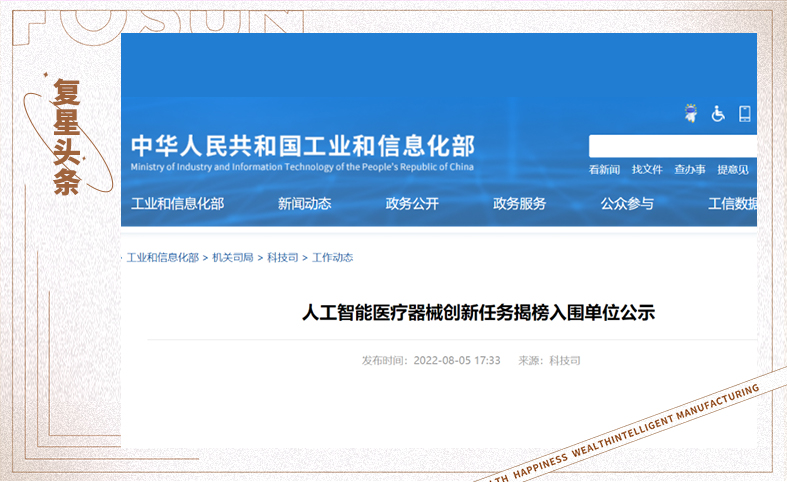787x482 pixels.
Task: Go to 机关司局 in breadcrumb
Action: click(233, 258)
